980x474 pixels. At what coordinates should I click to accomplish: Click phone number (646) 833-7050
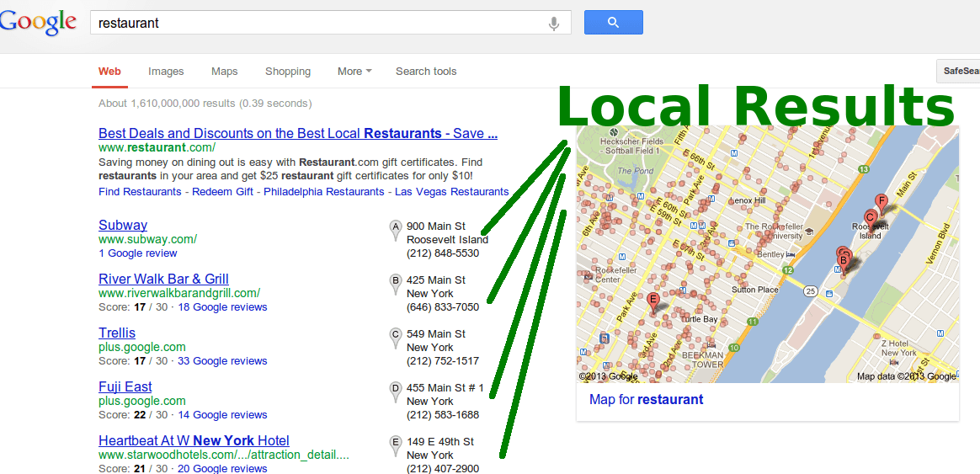click(443, 307)
